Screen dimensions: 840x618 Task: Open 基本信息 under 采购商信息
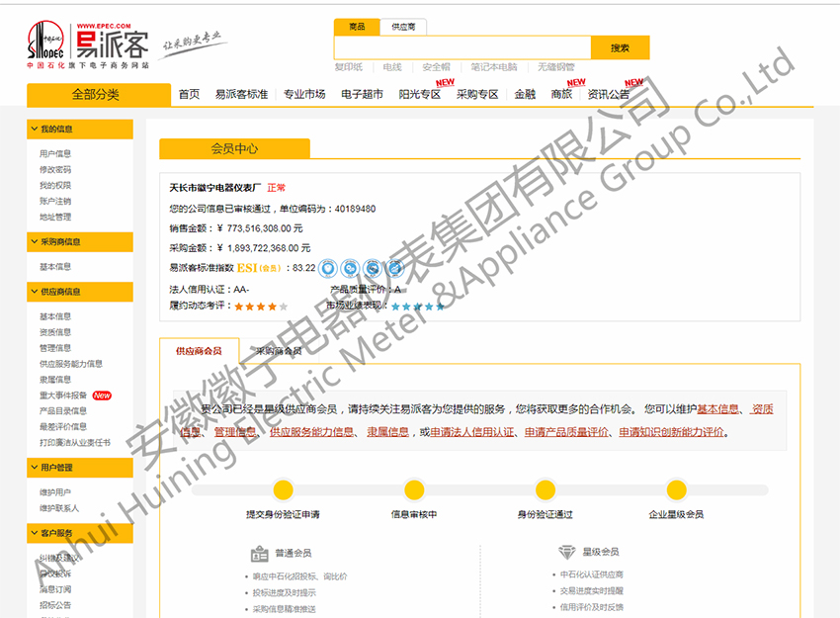tap(55, 266)
